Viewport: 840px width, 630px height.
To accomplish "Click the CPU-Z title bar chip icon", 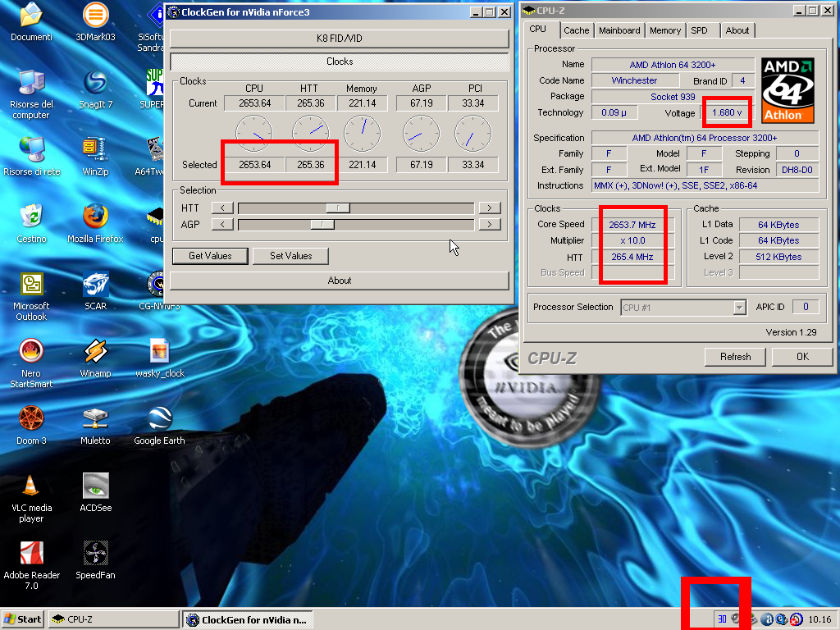I will click(x=529, y=10).
